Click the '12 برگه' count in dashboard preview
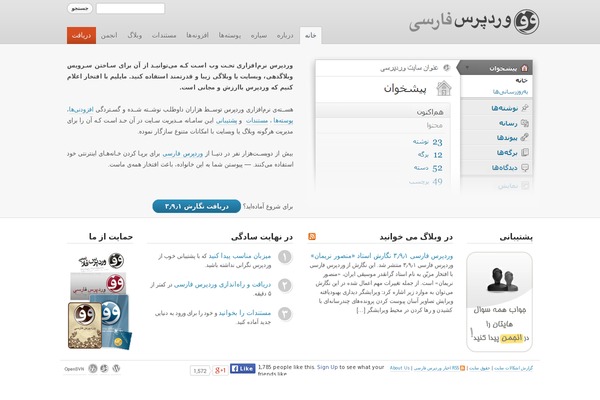This screenshot has width=600, height=400. click(430, 155)
